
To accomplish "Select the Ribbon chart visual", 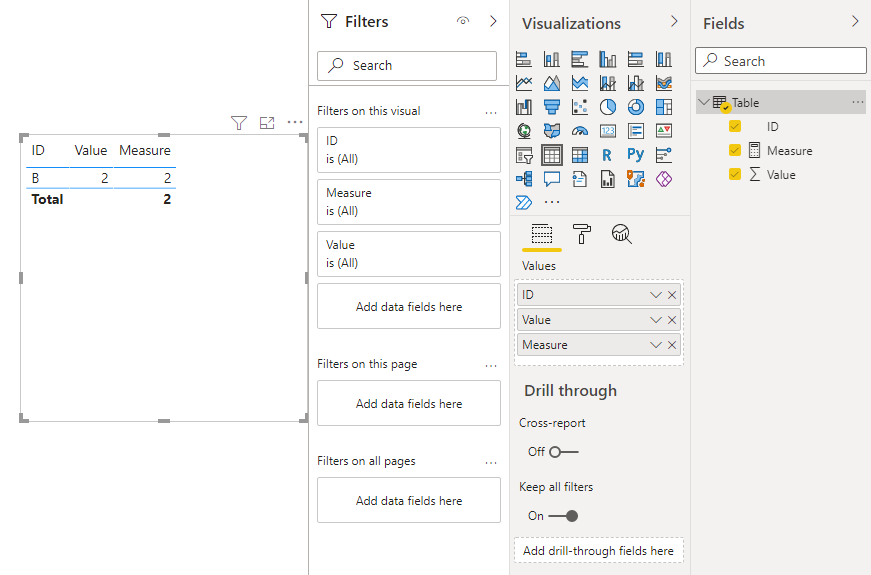I will tap(664, 83).
